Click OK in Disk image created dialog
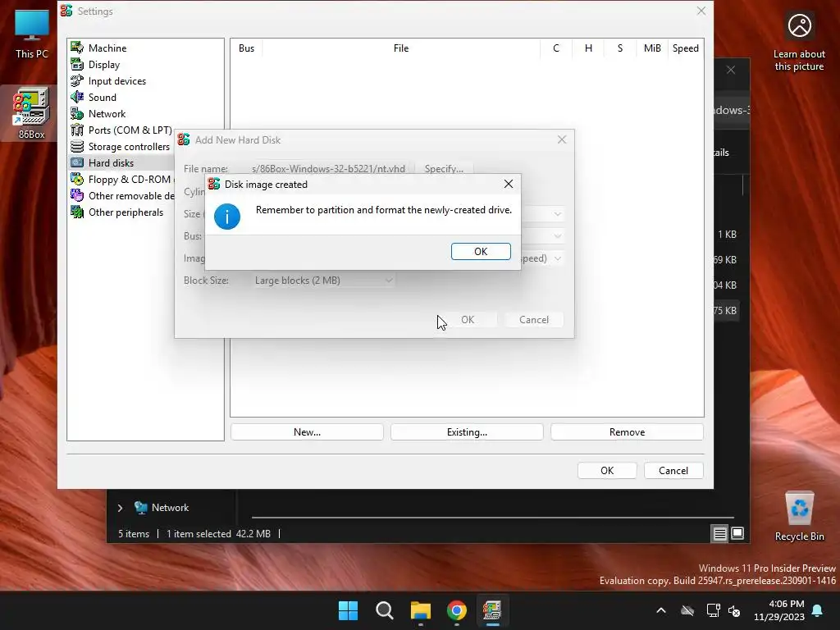The height and width of the screenshot is (630, 840). [481, 251]
